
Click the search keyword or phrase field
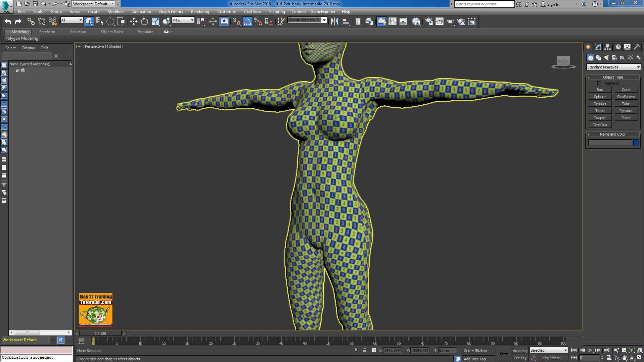pyautogui.click(x=484, y=4)
